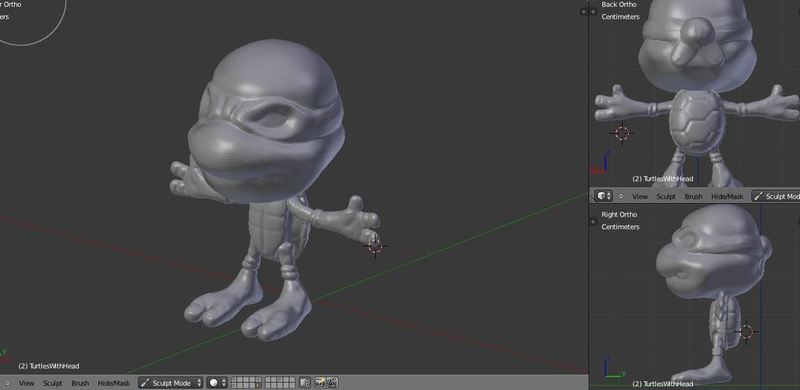
Task: Click 3D cursor in Back Ortho viewport
Action: [622, 133]
